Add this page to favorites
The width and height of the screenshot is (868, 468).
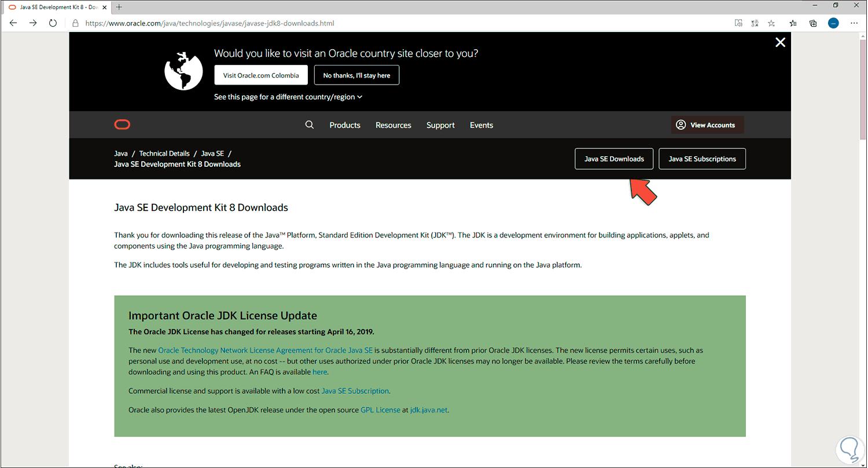pos(771,23)
